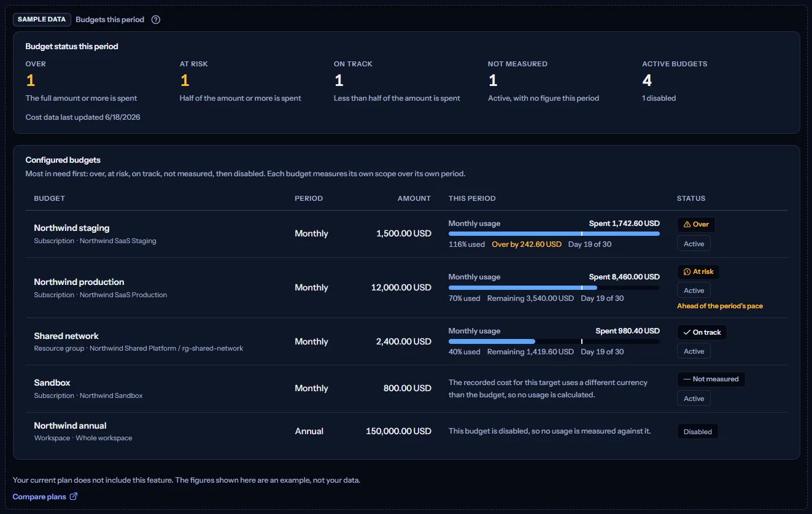812x514 pixels.
Task: Click the 116% used label
Action: [467, 244]
